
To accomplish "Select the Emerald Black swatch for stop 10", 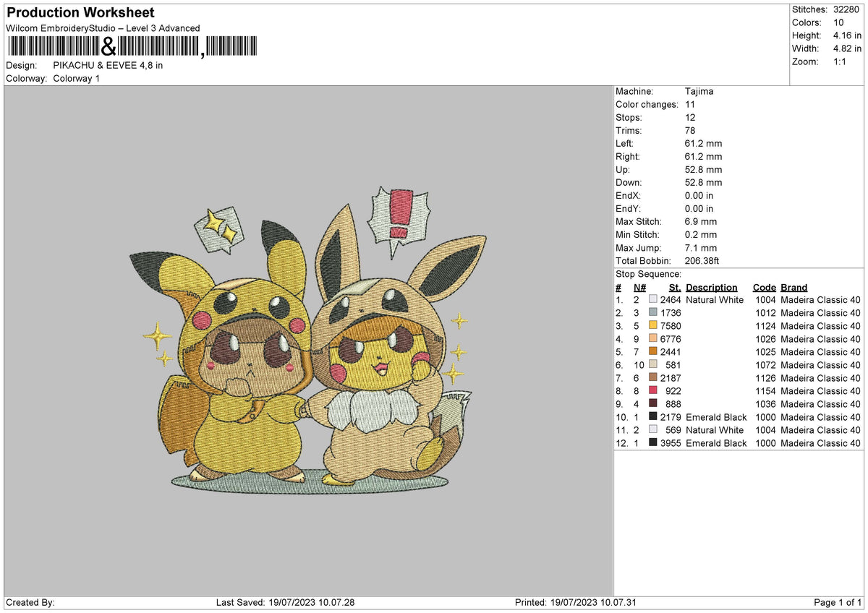I will click(655, 417).
